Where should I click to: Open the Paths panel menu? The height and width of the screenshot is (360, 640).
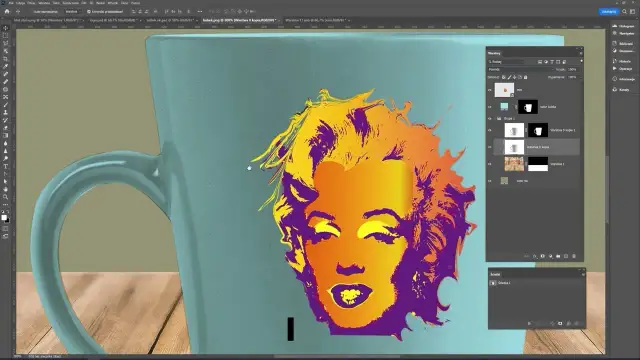click(x=583, y=274)
